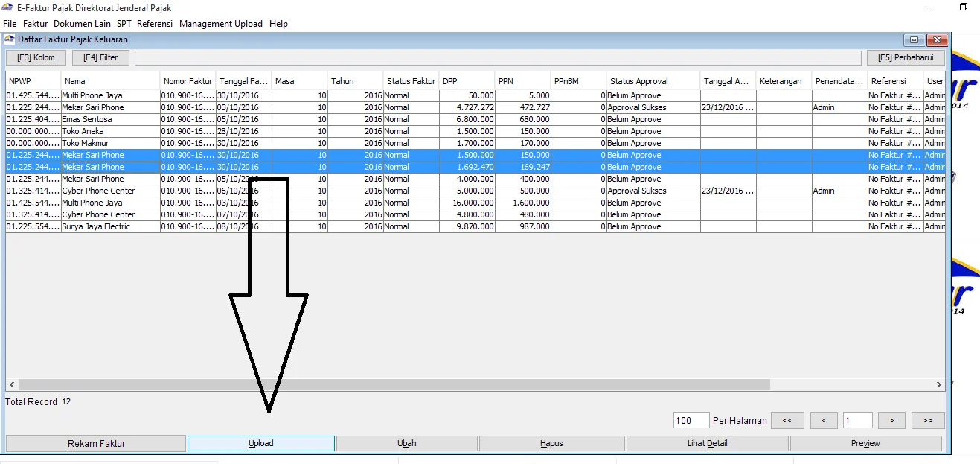
Task: Sort by the DPP column header
Action: tap(467, 81)
